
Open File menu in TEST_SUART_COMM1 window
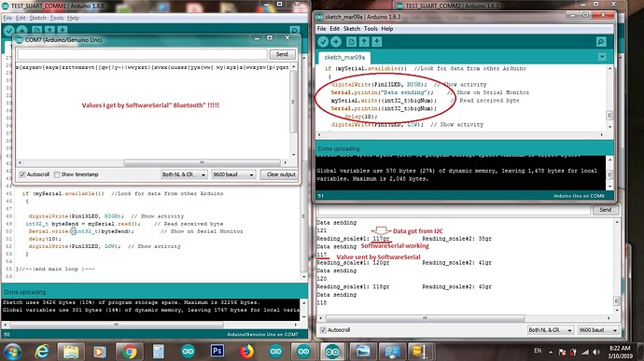[x=7, y=18]
